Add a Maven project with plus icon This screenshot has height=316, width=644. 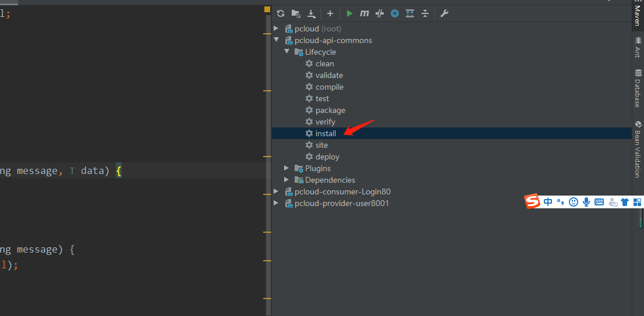pos(330,13)
